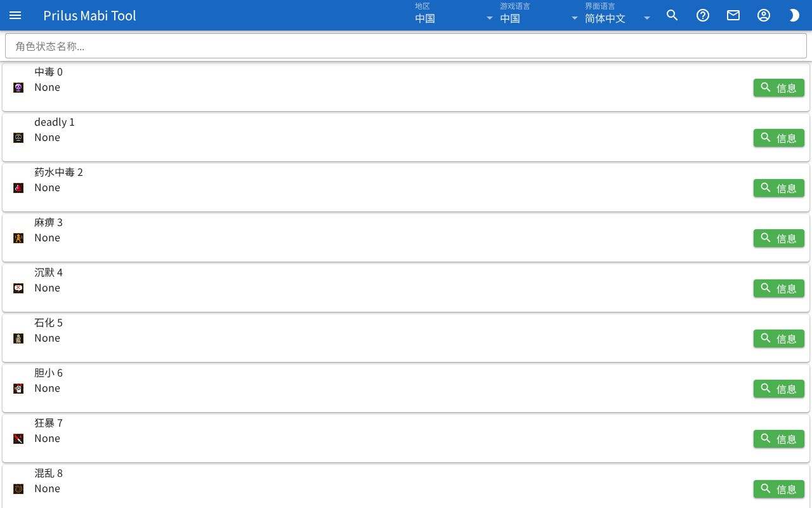Toggle dark mode moon icon

pos(794,15)
